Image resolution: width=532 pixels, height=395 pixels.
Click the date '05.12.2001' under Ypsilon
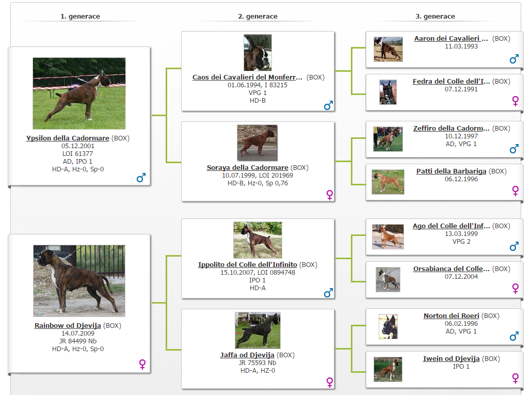tap(78, 146)
